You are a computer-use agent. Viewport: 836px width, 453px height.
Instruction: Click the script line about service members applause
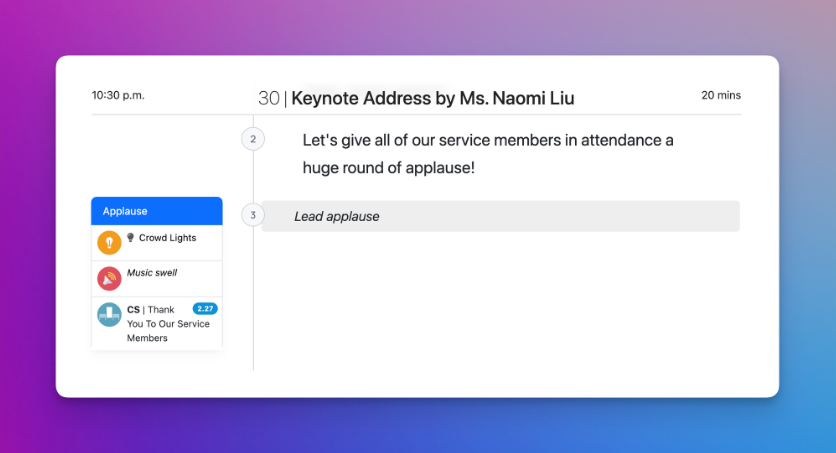tap(488, 154)
